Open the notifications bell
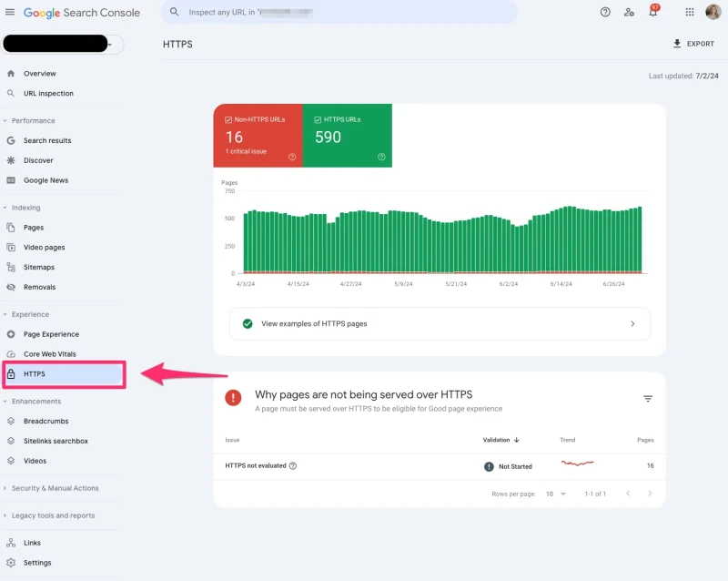This screenshot has width=728, height=581. pyautogui.click(x=653, y=11)
